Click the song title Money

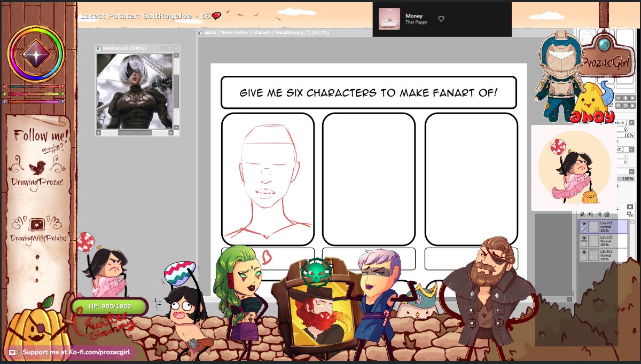(414, 16)
